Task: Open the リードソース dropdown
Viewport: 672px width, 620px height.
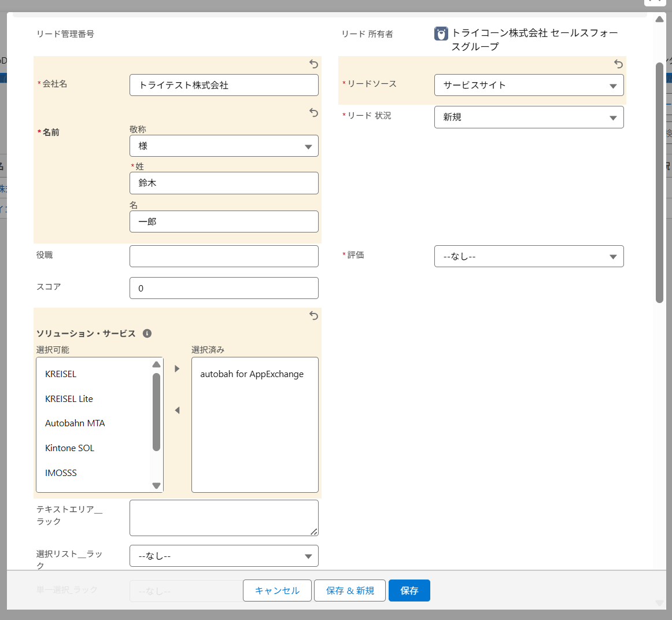Action: [529, 85]
